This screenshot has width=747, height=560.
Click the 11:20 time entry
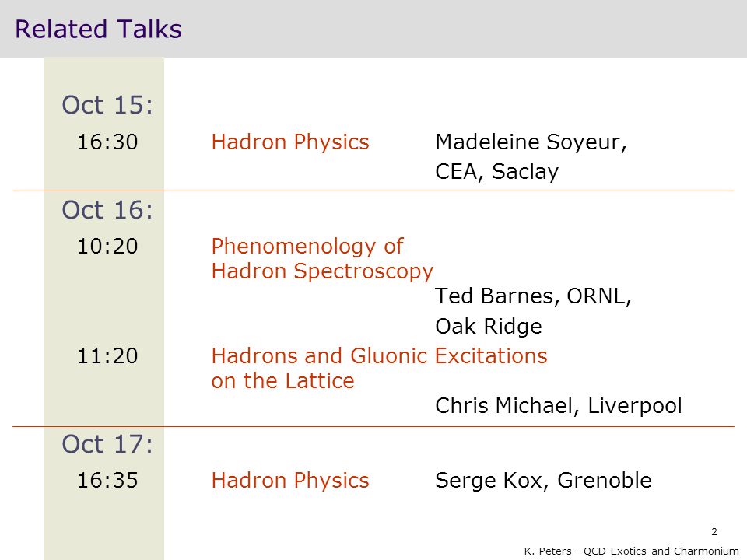107,355
